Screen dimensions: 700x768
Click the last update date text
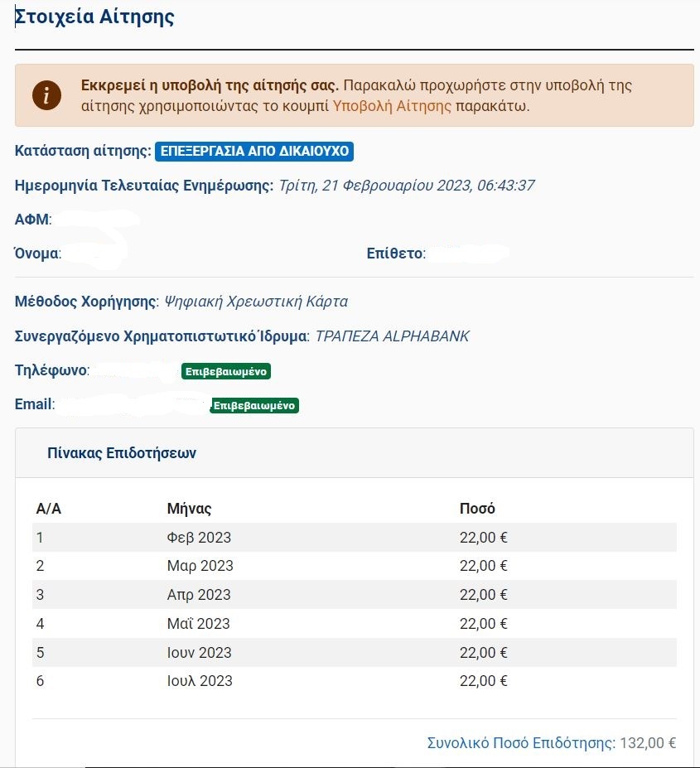(406, 186)
